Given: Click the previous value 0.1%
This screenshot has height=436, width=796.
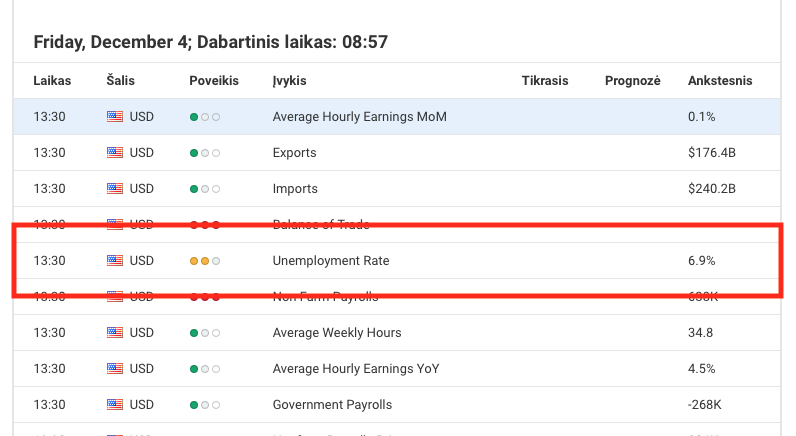Looking at the screenshot, I should pos(702,117).
